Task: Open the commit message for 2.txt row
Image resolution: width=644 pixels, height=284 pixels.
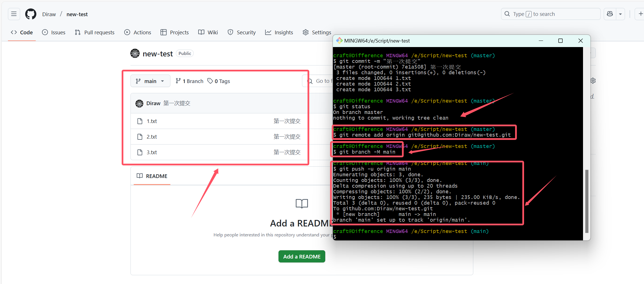Action: [287, 137]
